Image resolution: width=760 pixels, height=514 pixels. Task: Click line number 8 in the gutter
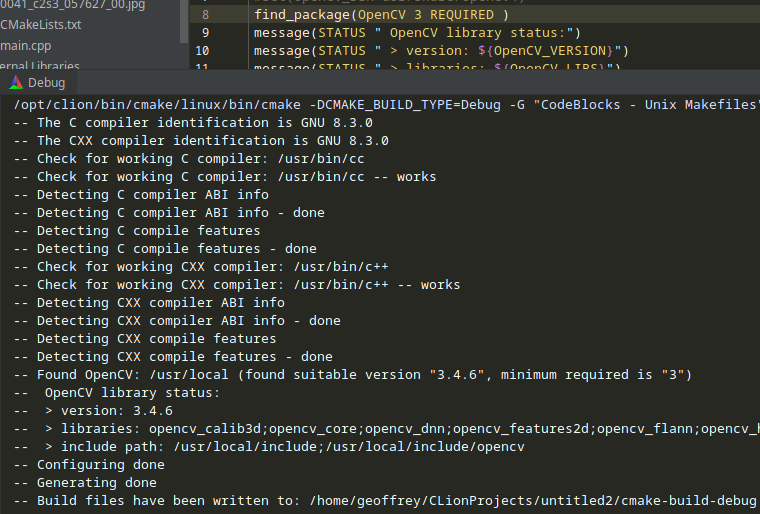pos(205,15)
